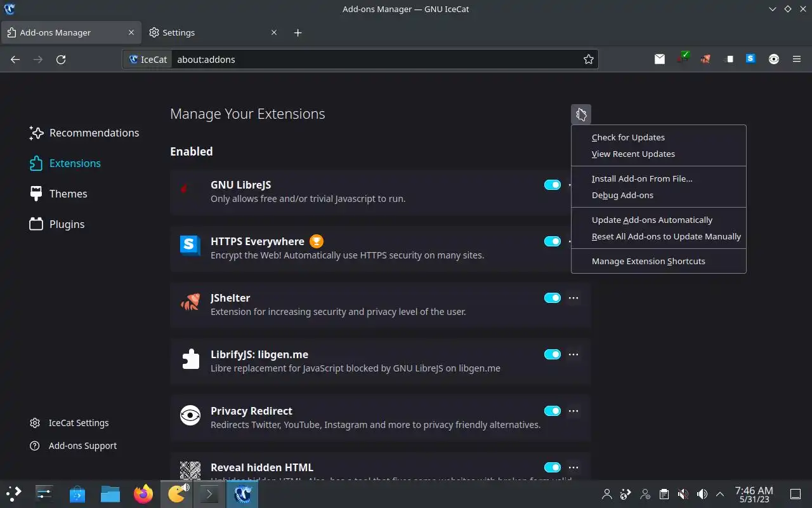Open the IceCat hamburger application menu

[797, 59]
